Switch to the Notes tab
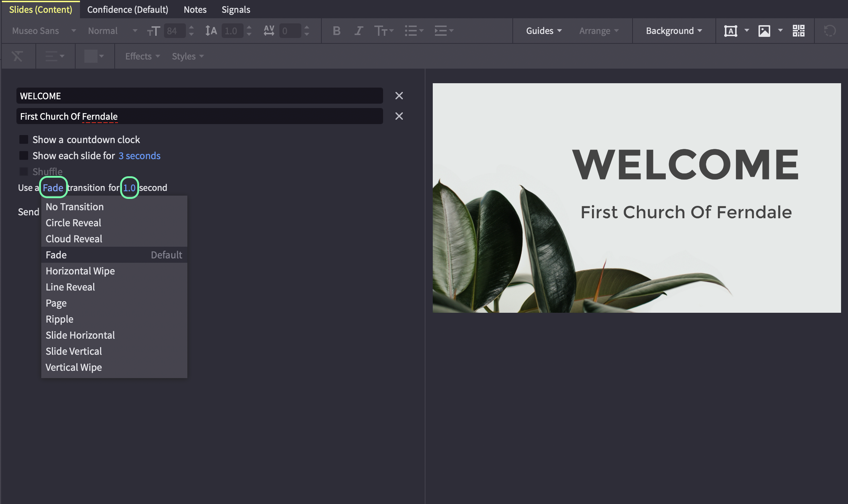 195,9
